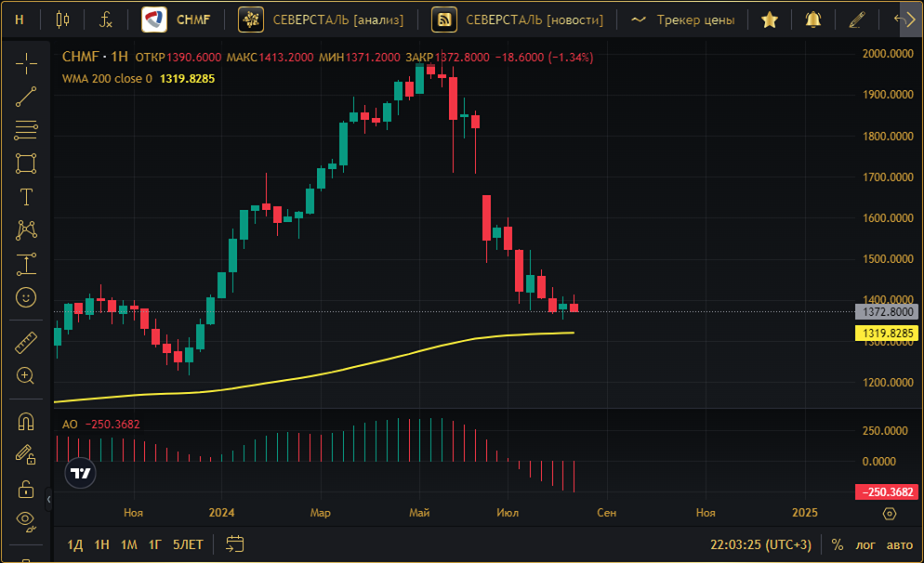Click the AO indicator label
Screen dimensions: 924x563
pyautogui.click(x=70, y=424)
